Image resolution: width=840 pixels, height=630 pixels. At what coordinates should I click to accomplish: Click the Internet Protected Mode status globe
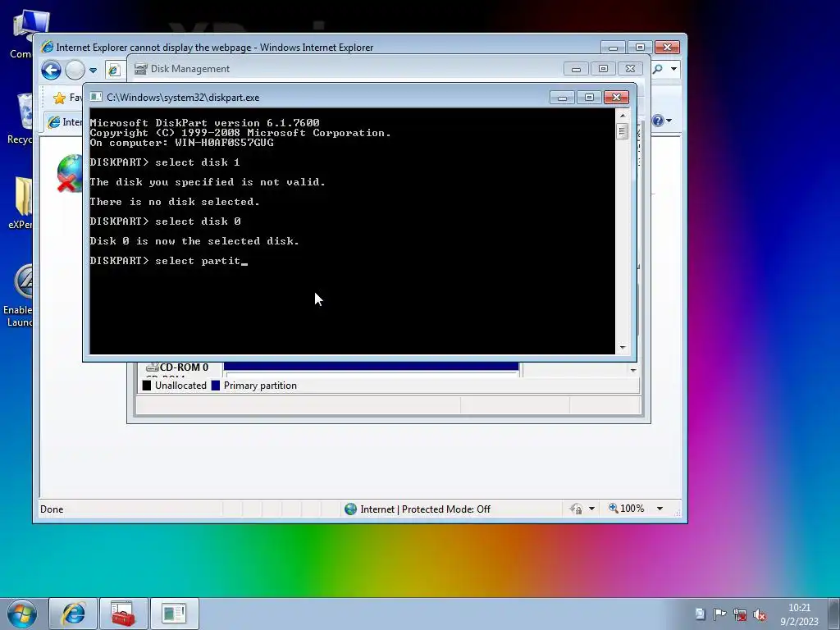click(x=350, y=509)
